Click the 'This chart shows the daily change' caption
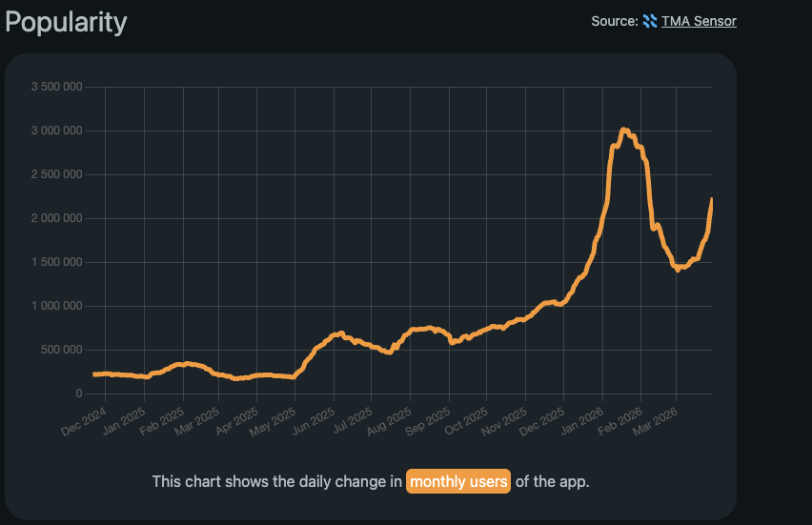This screenshot has width=812, height=525. 276,481
